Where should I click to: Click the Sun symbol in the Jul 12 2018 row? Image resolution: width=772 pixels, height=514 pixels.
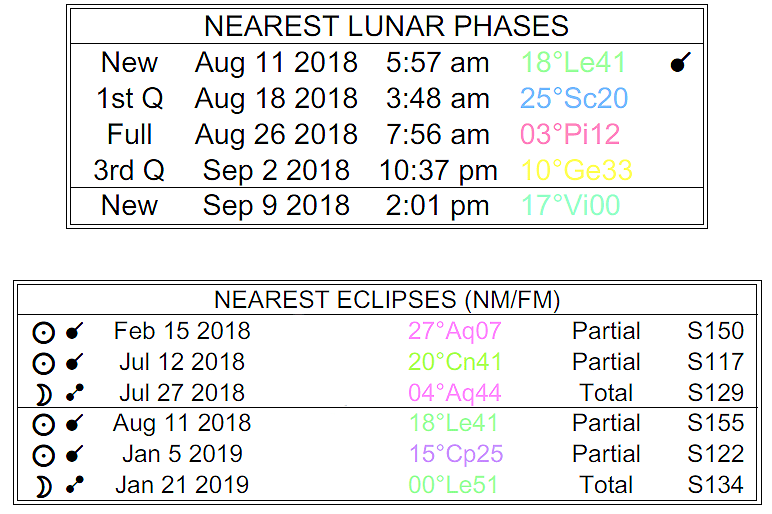[43, 364]
